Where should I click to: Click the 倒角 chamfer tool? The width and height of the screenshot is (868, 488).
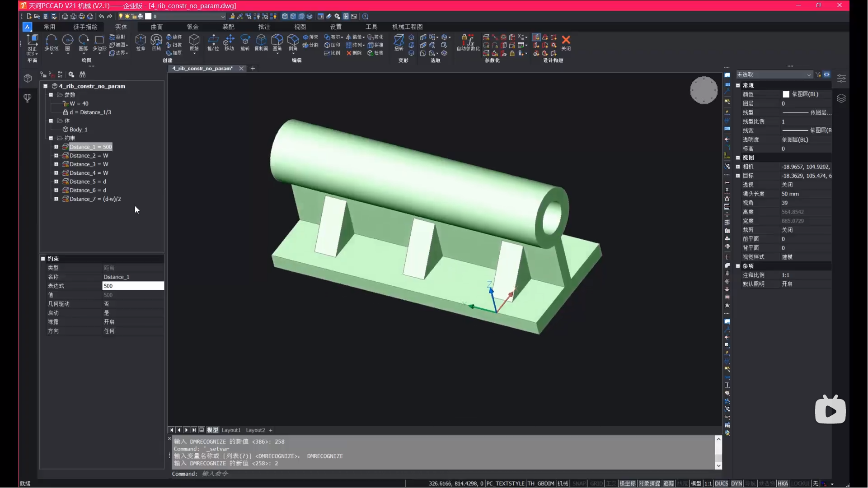tap(293, 42)
